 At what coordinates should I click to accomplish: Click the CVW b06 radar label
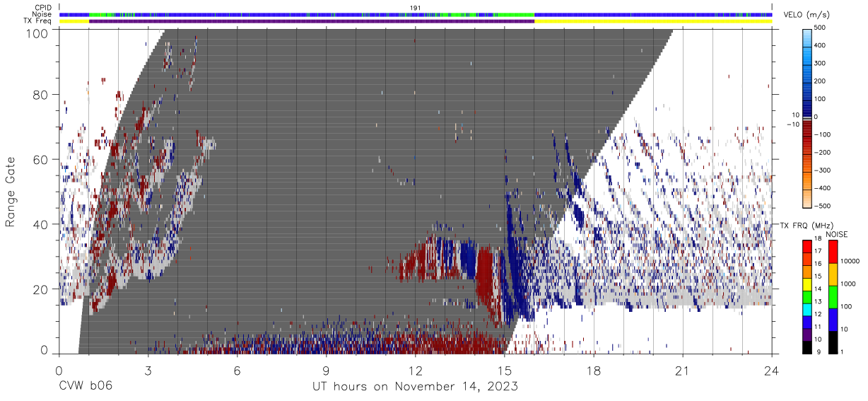(86, 386)
